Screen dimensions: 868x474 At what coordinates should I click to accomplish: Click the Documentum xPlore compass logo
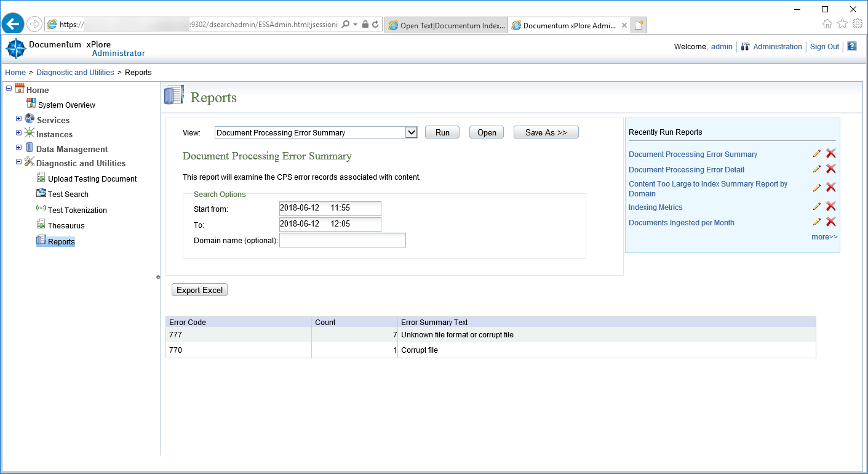click(x=16, y=49)
